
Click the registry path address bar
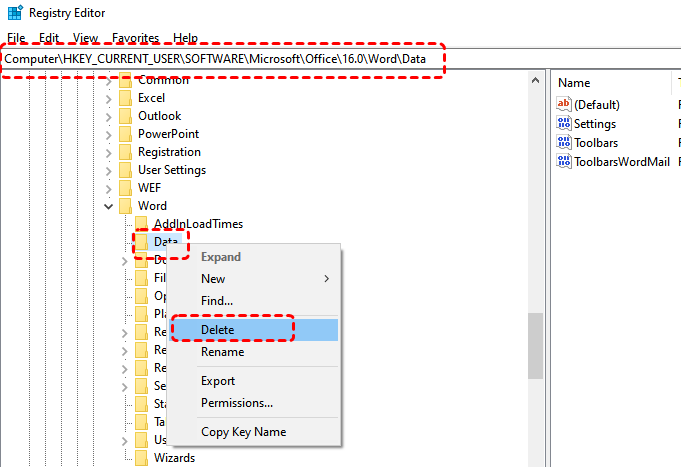[x=223, y=60]
